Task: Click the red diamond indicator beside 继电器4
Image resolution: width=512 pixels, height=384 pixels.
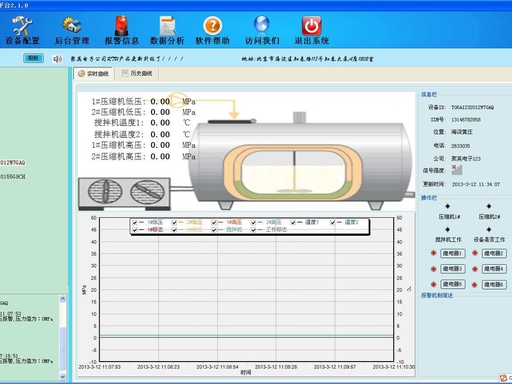Action: [475, 269]
